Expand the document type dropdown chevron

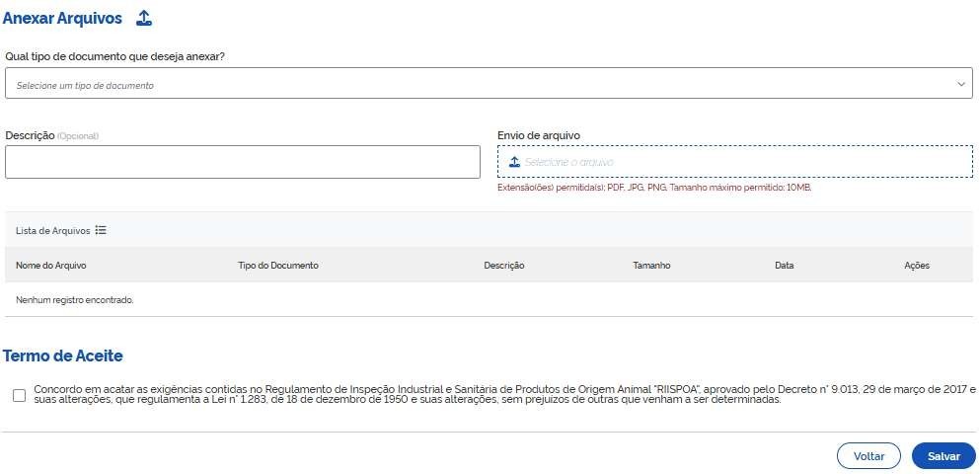pos(962,84)
